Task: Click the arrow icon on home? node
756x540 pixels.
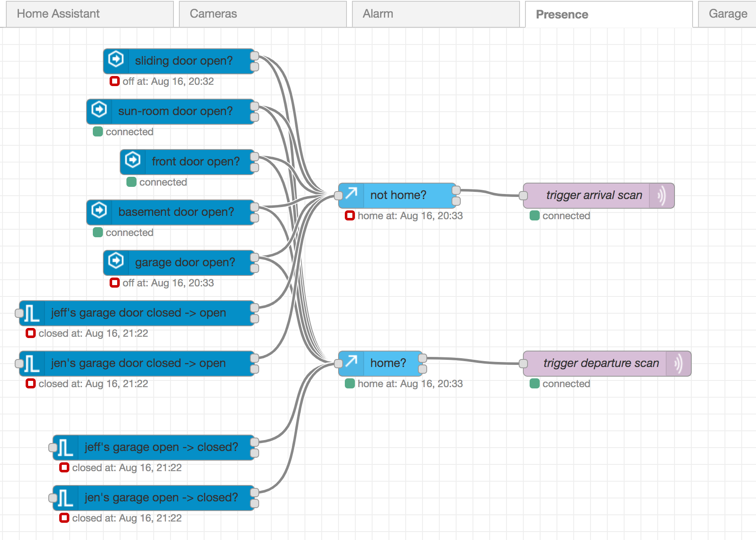Action: [351, 362]
